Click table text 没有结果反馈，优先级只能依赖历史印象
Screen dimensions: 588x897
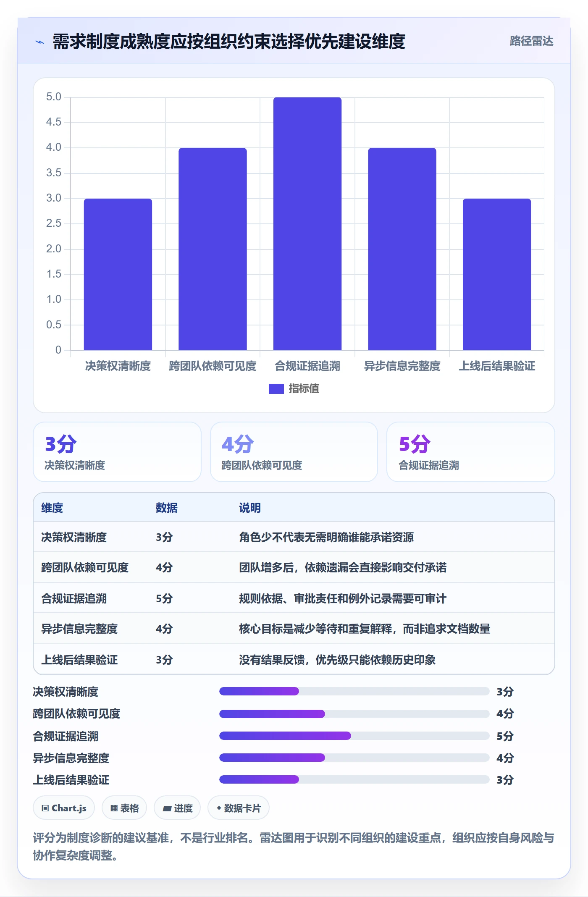(337, 660)
